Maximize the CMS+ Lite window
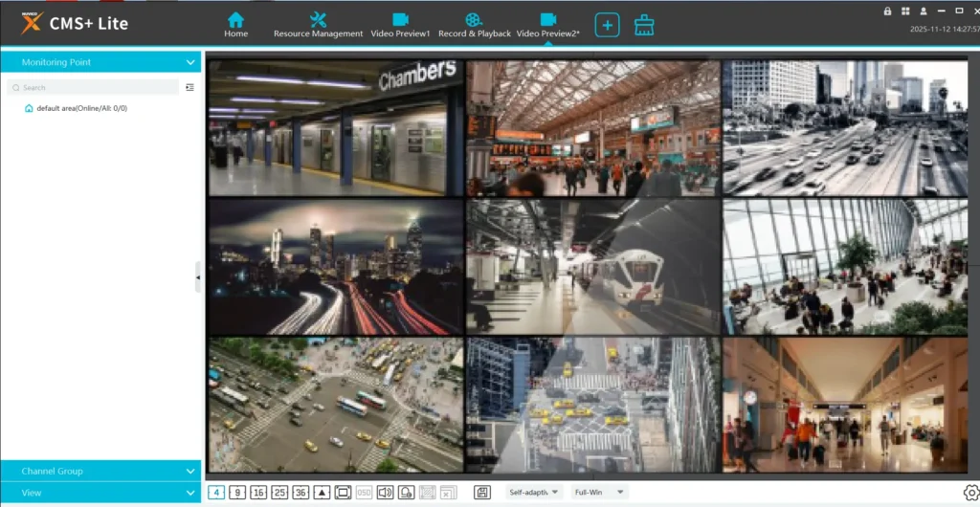Viewport: 980px width, 507px height. 959,11
